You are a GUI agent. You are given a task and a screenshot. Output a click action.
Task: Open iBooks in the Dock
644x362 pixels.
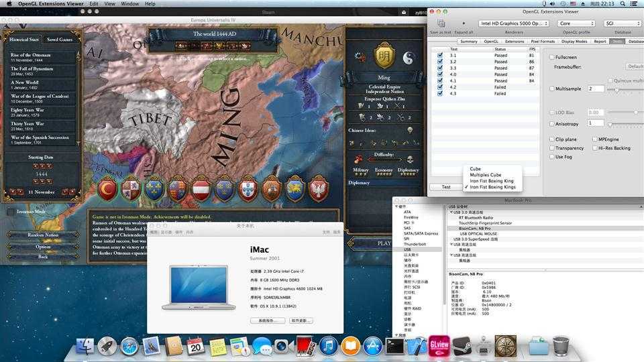(350, 346)
